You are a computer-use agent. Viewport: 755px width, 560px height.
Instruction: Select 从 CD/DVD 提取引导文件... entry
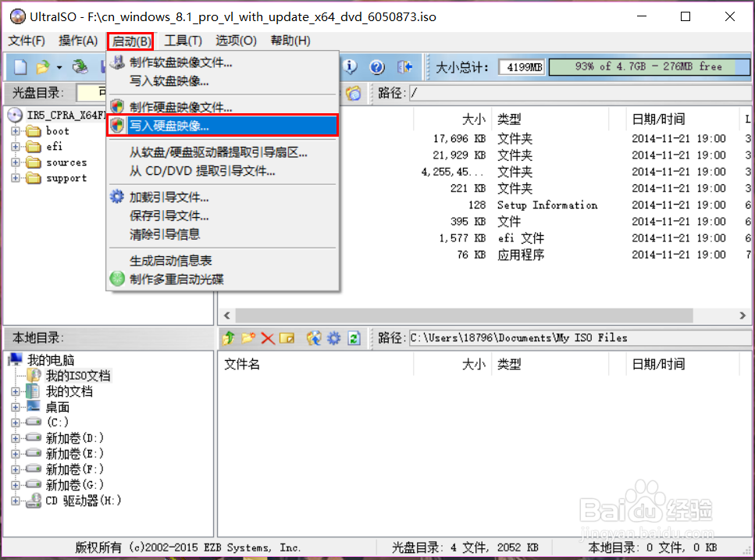[202, 171]
